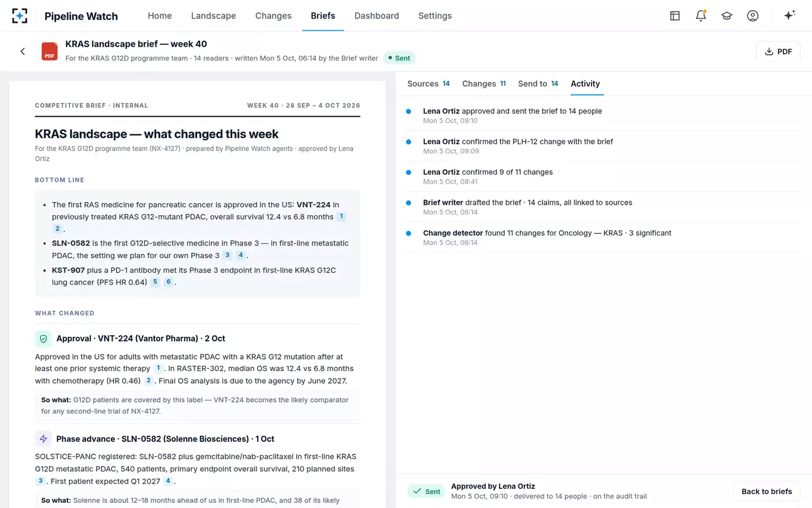Image resolution: width=812 pixels, height=508 pixels.
Task: Switch to the Send to 14 tab
Action: (538, 84)
